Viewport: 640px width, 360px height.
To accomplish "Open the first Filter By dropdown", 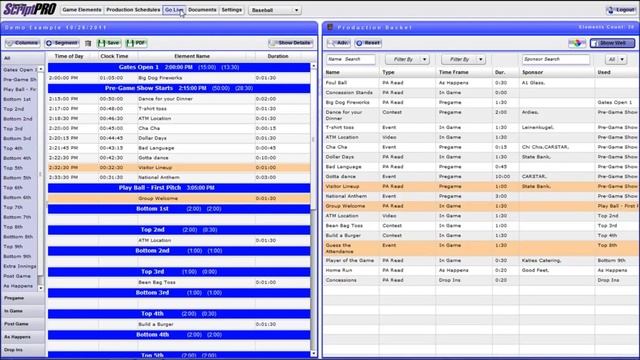I will [x=407, y=60].
